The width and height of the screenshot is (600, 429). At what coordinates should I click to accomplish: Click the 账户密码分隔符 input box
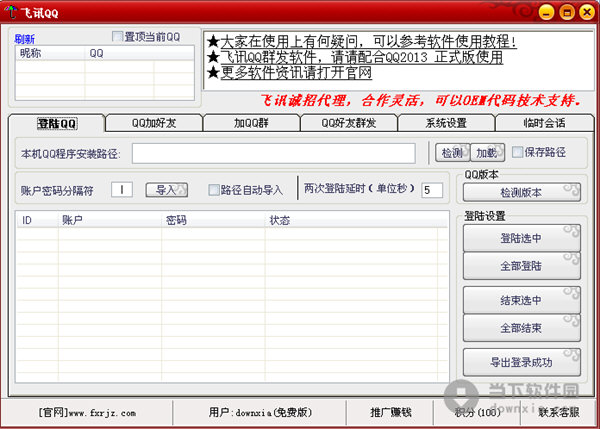(122, 190)
